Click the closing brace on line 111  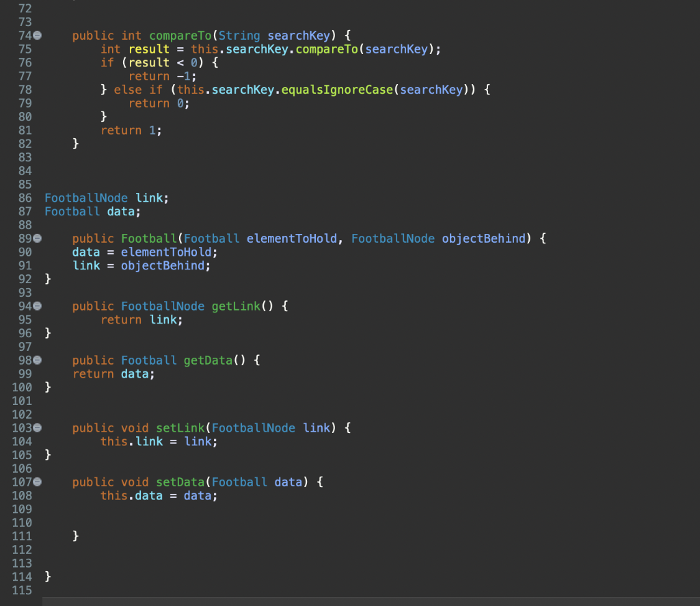point(75,536)
